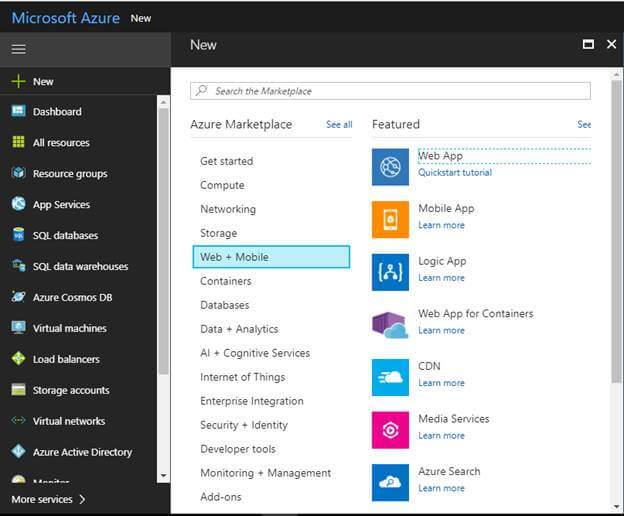Choose the CDN cloud icon
Image resolution: width=624 pixels, height=516 pixels.
390,376
